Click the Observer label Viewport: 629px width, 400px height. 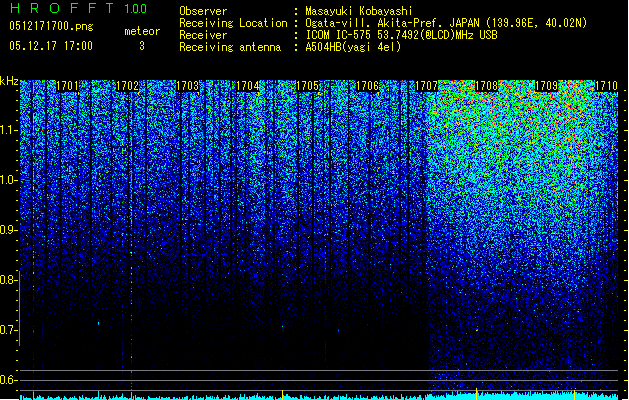pyautogui.click(x=203, y=11)
